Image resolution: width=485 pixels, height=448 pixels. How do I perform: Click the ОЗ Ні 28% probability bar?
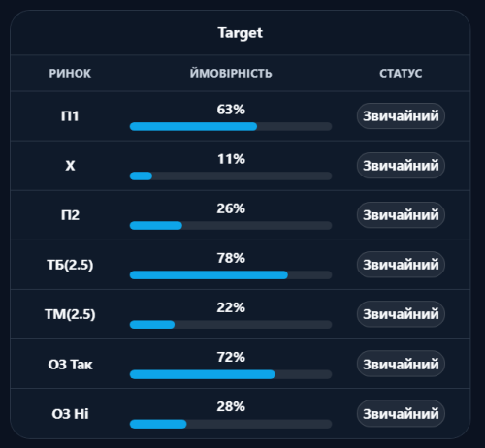tap(231, 424)
